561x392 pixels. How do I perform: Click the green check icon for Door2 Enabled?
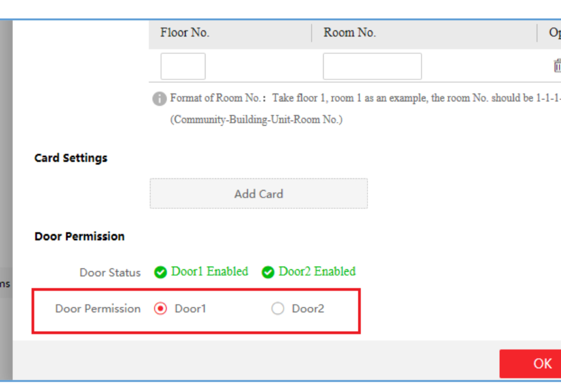pyautogui.click(x=268, y=273)
